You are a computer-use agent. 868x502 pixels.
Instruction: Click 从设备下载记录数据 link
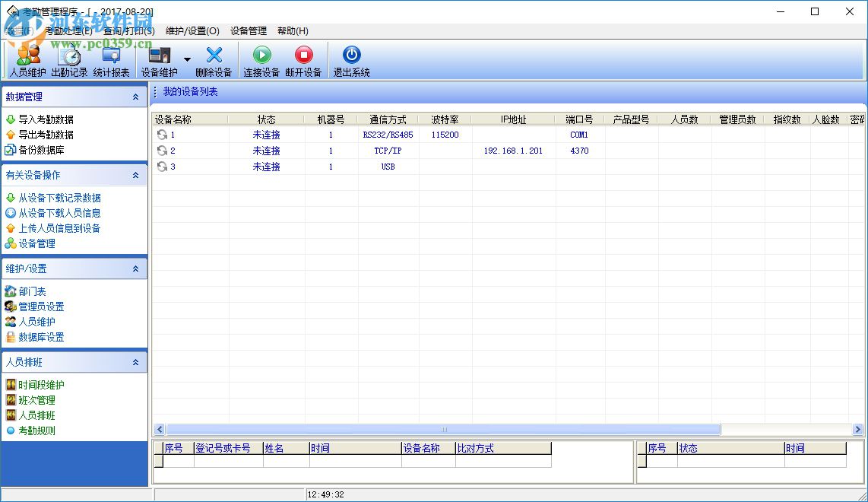52,197
